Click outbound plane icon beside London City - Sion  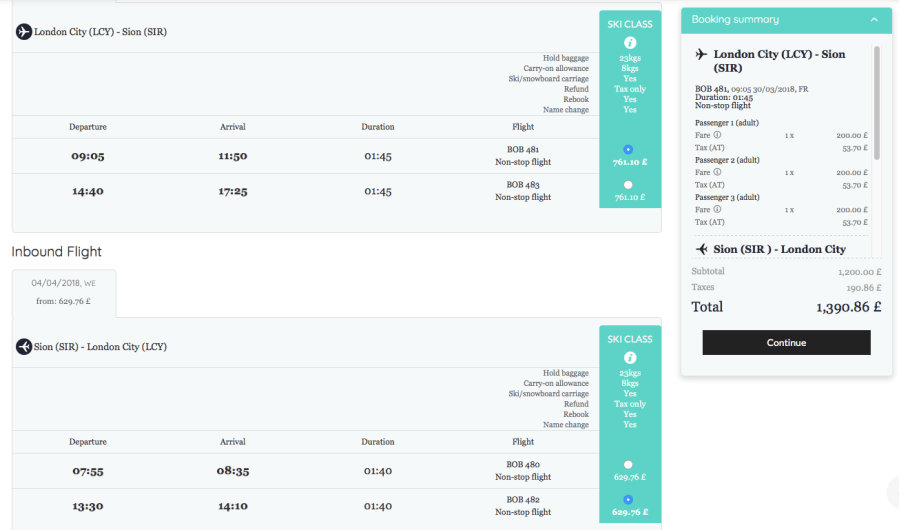[x=24, y=32]
